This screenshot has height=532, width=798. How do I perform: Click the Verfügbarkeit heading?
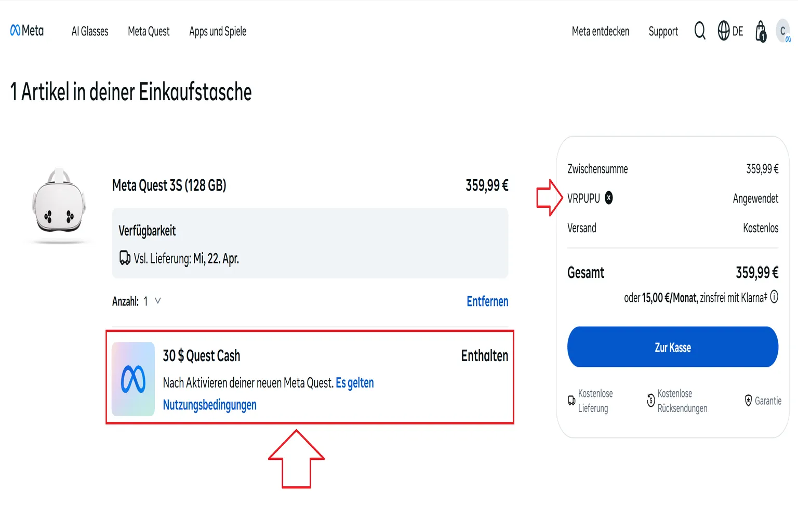coord(147,230)
